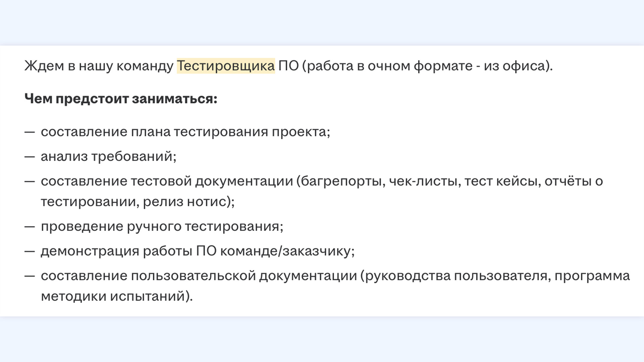Screen dimensions: 644x362
Task: Click the words Ждем в нашу команду
Action: coord(99,66)
